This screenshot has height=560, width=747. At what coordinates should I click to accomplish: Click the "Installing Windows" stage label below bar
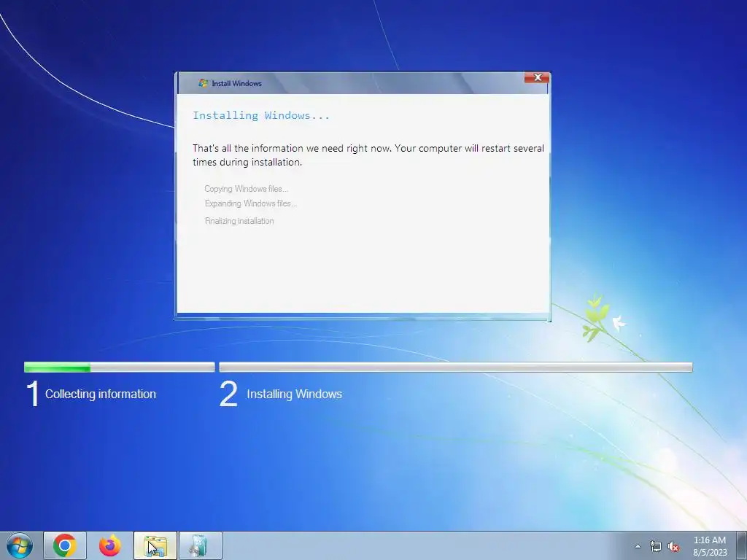[295, 394]
